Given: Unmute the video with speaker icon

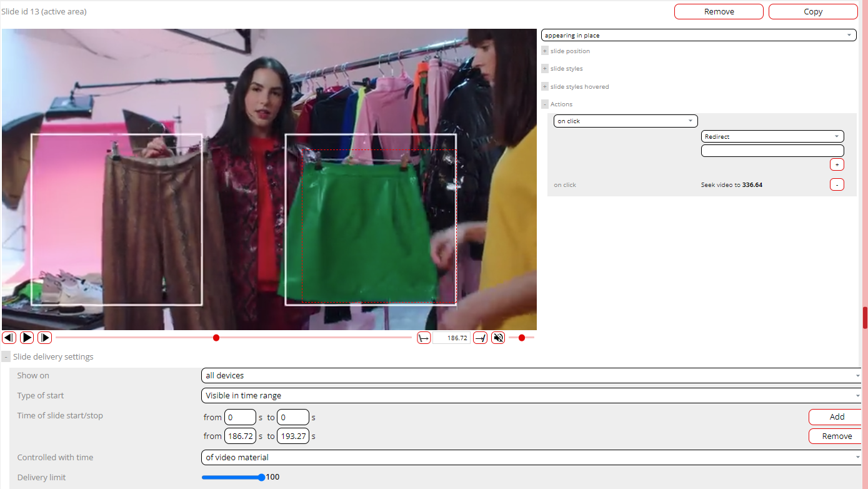Looking at the screenshot, I should (x=498, y=338).
